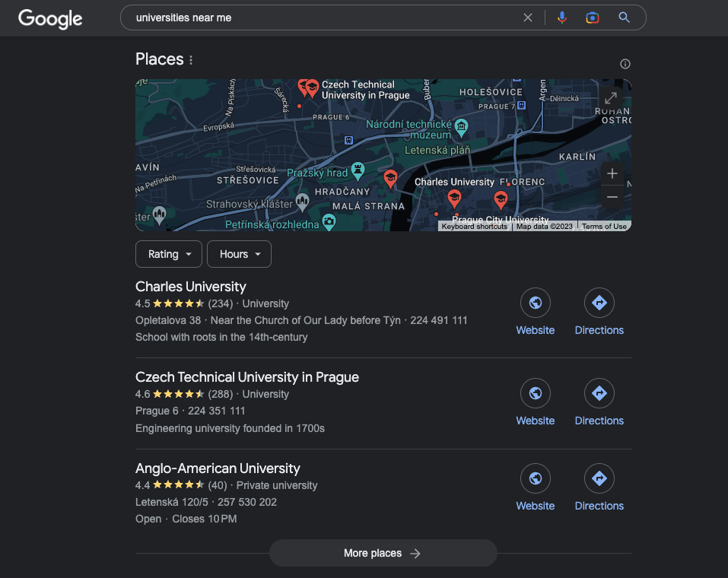
Task: Expand the map to full view
Action: coord(611,98)
